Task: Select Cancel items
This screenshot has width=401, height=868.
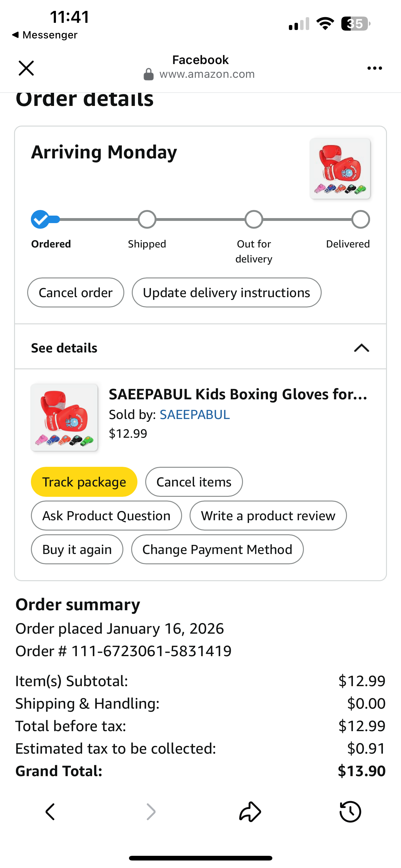Action: [x=194, y=482]
